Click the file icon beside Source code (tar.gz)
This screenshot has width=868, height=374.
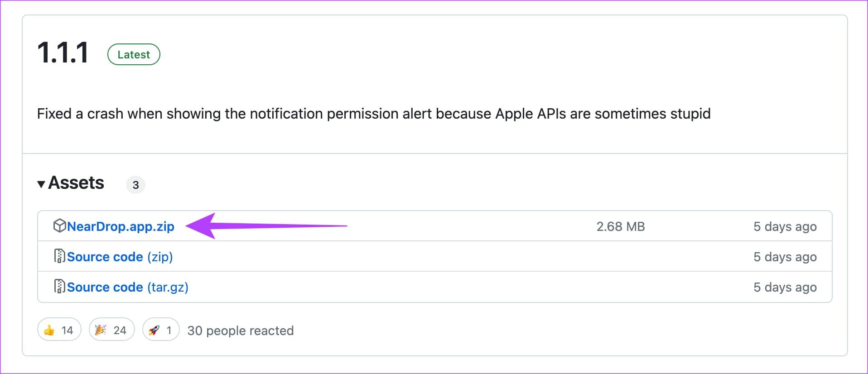click(x=59, y=286)
